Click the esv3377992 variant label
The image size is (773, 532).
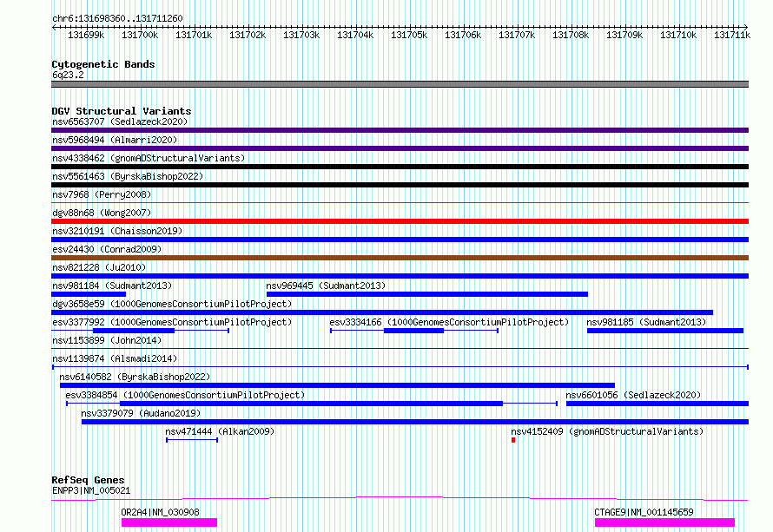click(x=172, y=322)
